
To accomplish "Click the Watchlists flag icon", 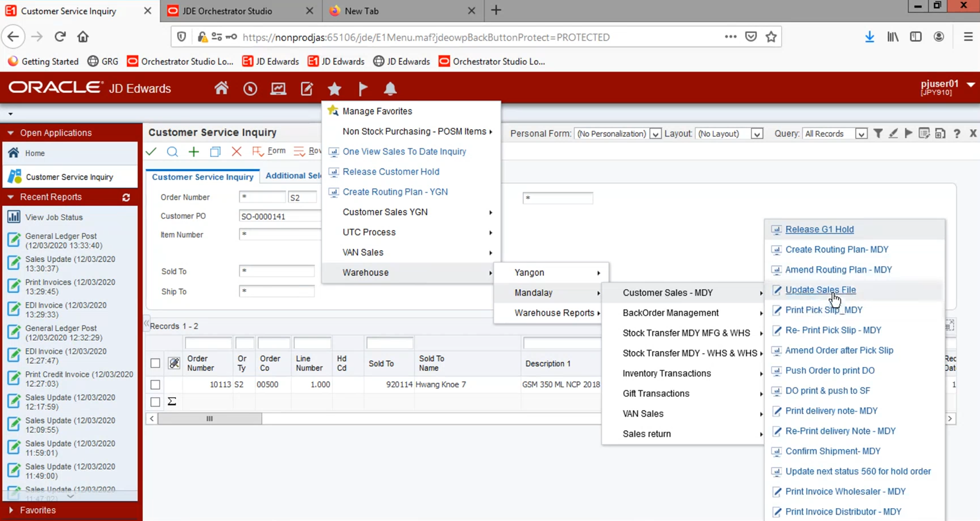I will pyautogui.click(x=362, y=88).
